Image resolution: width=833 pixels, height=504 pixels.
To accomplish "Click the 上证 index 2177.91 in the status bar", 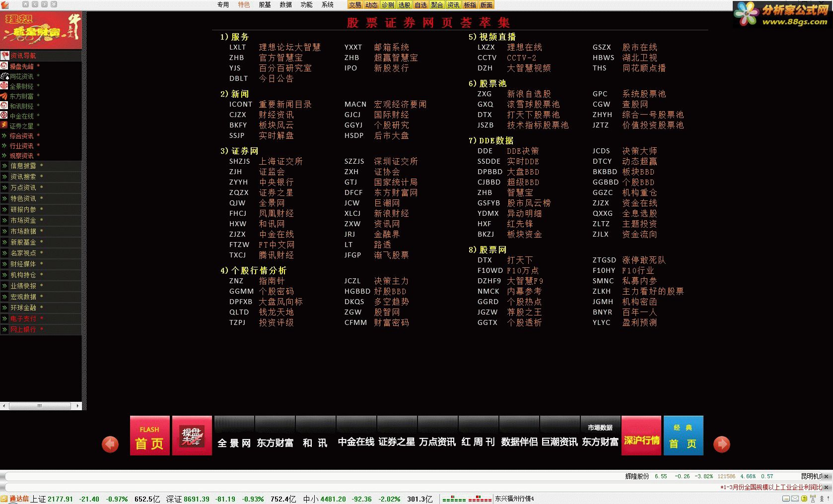I will pos(52,499).
